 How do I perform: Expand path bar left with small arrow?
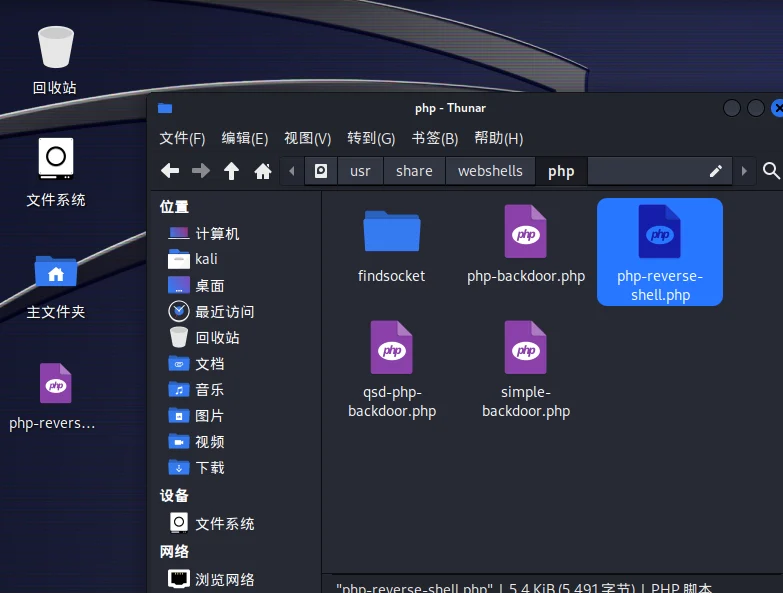click(292, 171)
